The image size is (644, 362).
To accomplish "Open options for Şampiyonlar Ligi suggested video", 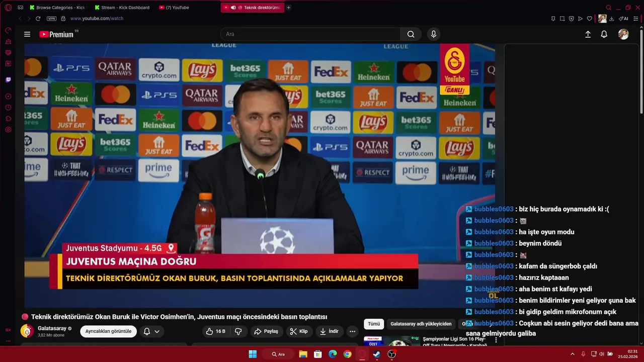I will pos(496,340).
